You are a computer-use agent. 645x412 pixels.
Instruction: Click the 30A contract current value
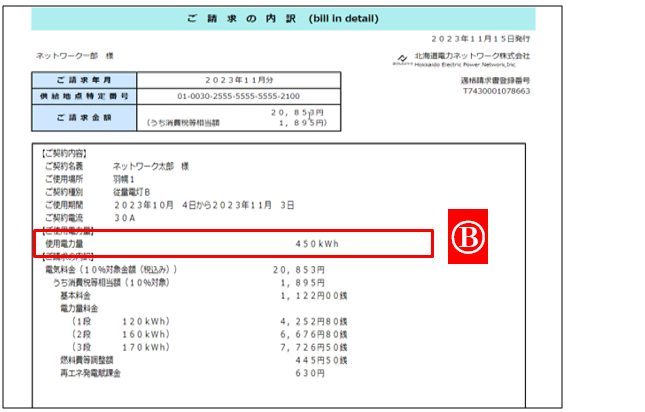(x=126, y=217)
